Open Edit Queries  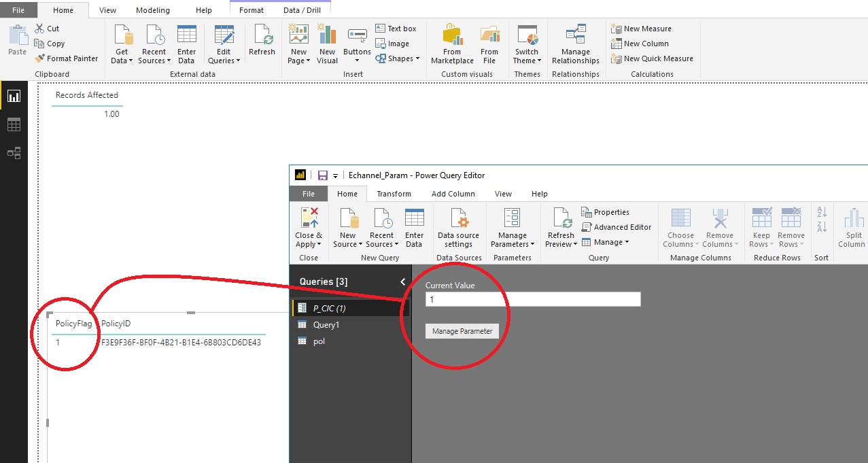(x=224, y=45)
